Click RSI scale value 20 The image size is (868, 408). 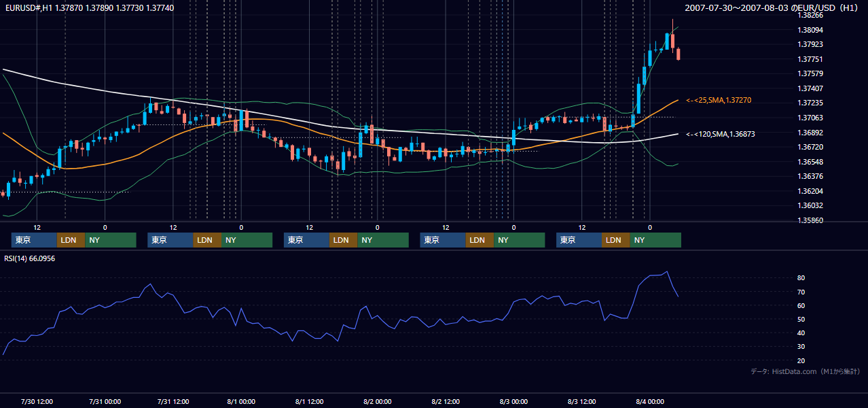pos(801,360)
